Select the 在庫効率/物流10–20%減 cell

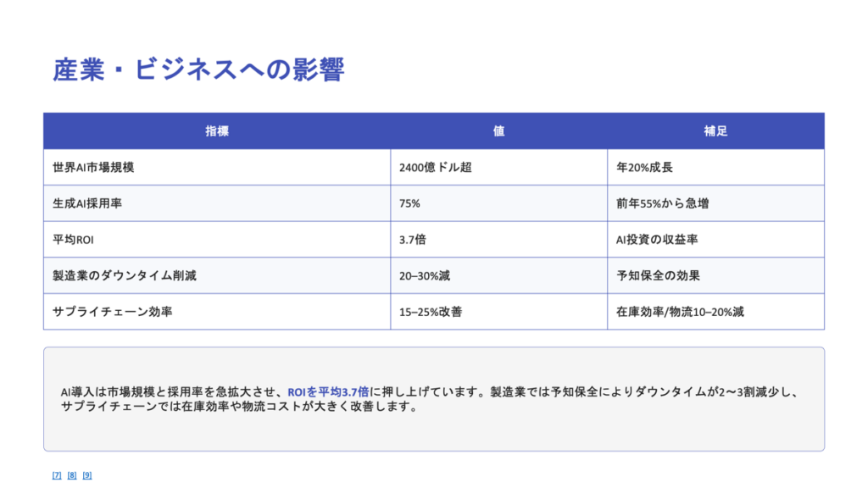click(x=680, y=312)
